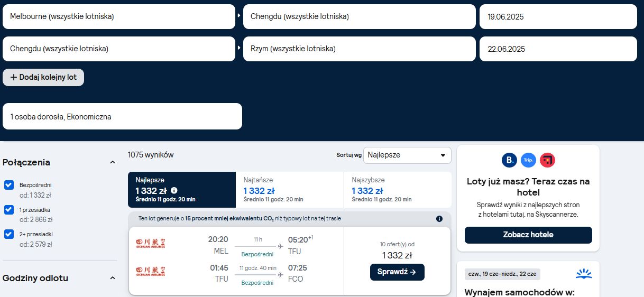This screenshot has width=644, height=297.
Task: Uncheck the Bezpośredni checkbox
Action: (8, 185)
